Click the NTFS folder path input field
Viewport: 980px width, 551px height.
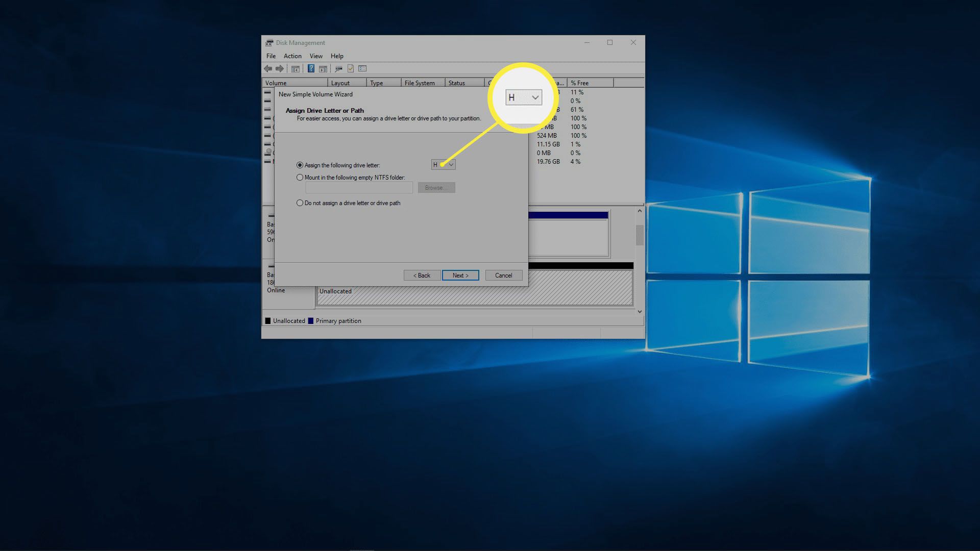click(x=359, y=188)
